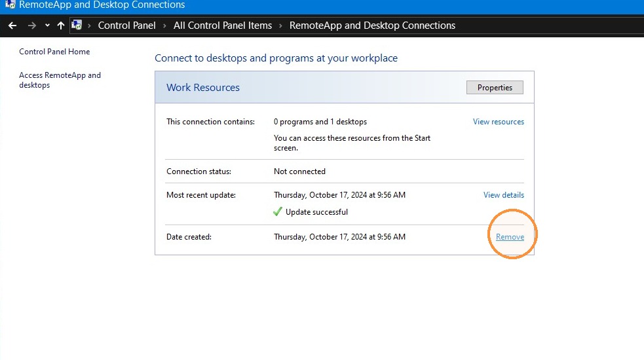Open All Control Panel Items breadcrumb

223,26
